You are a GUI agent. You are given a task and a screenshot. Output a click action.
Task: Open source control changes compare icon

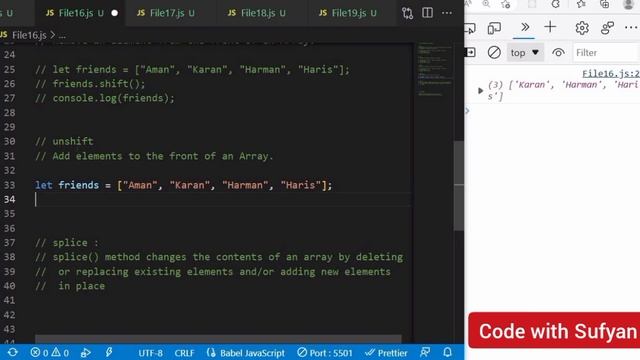tap(407, 13)
